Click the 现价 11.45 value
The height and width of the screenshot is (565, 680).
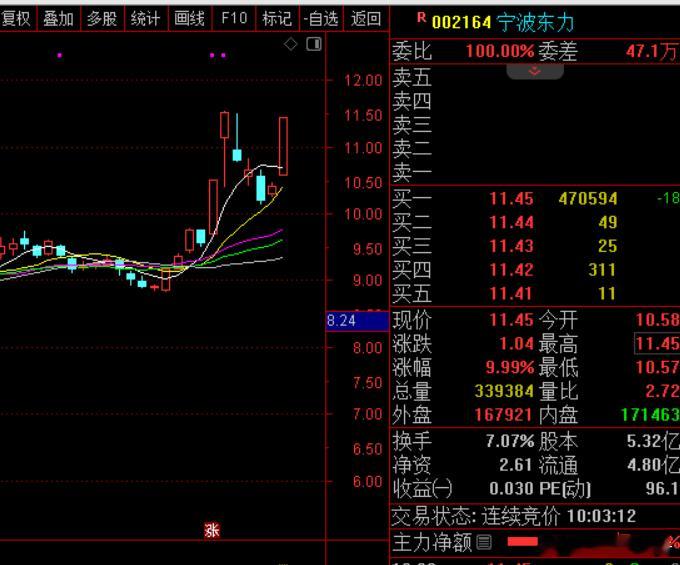coord(511,320)
